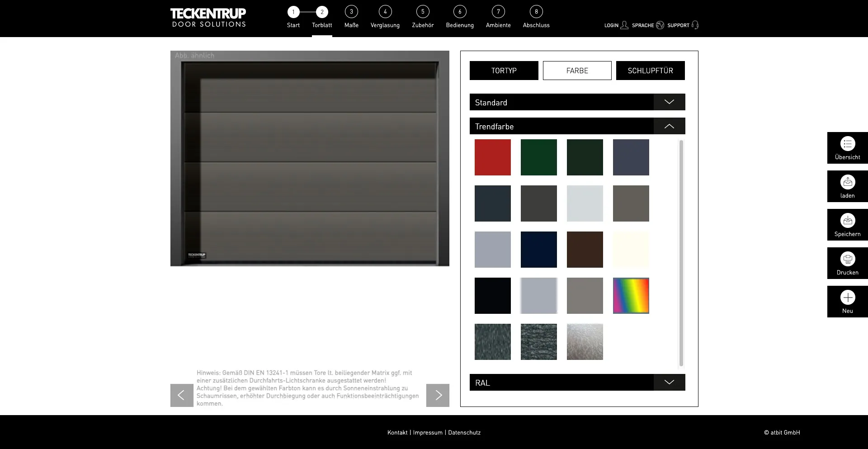Jump to step 4 Verglasung

click(x=385, y=12)
